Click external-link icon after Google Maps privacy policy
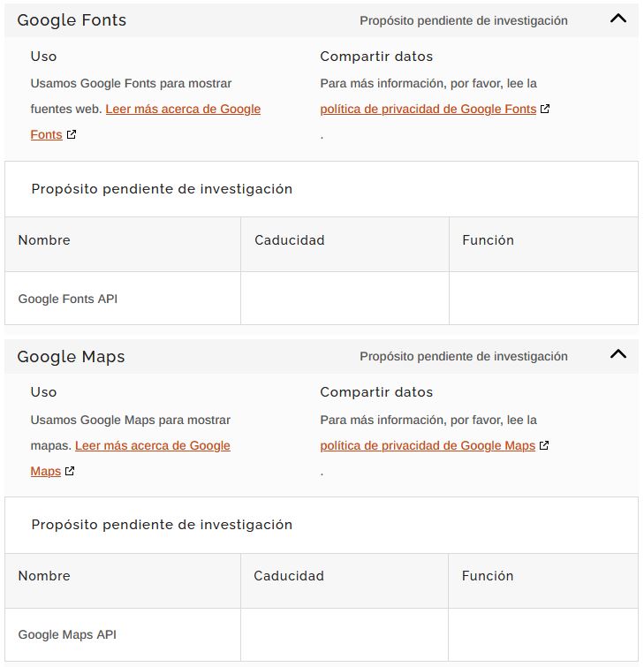This screenshot has height=667, width=644. pyautogui.click(x=544, y=446)
